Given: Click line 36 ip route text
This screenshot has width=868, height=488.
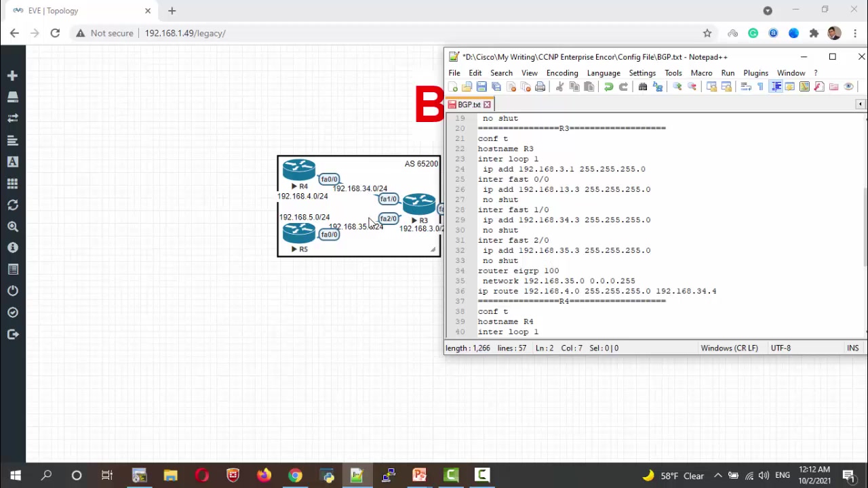Looking at the screenshot, I should coord(597,291).
